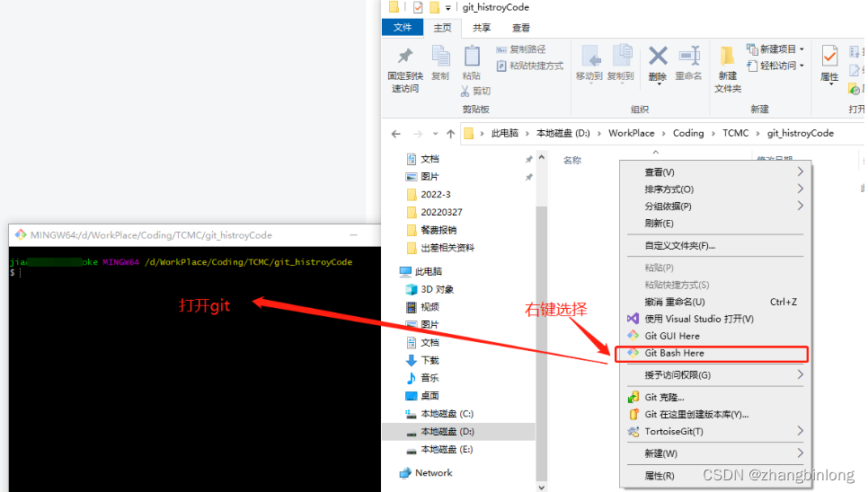
Task: Open Network in navigation pane
Action: click(426, 472)
